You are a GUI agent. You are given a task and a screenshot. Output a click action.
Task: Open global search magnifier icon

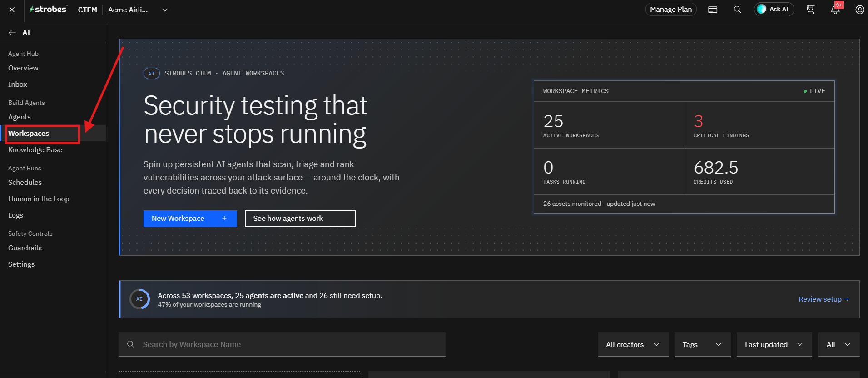[x=738, y=10]
